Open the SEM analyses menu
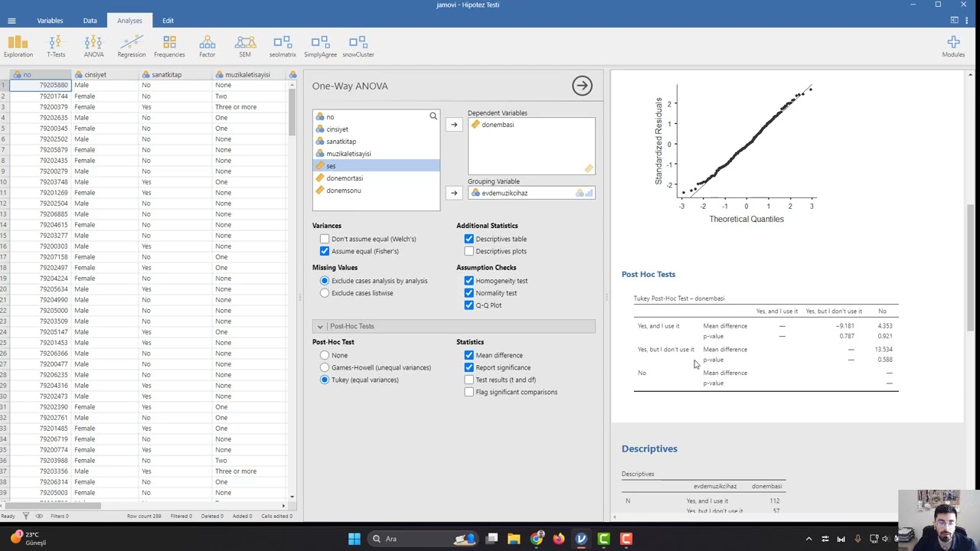 [245, 46]
